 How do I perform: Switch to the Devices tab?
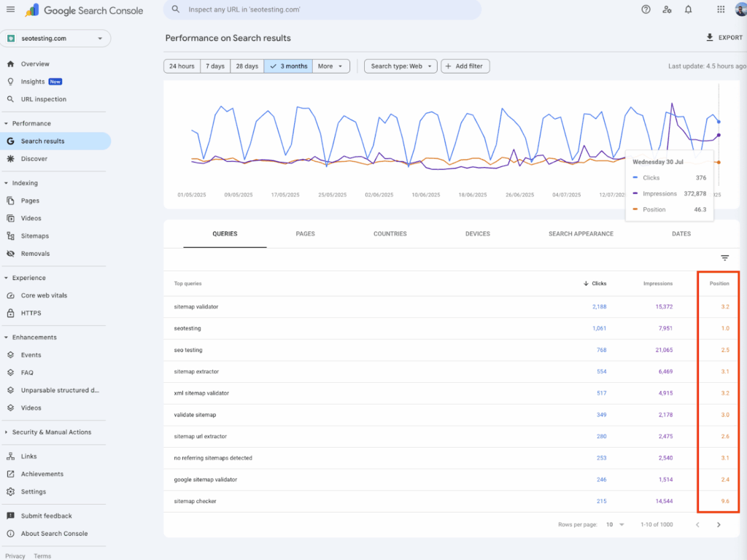click(x=478, y=234)
